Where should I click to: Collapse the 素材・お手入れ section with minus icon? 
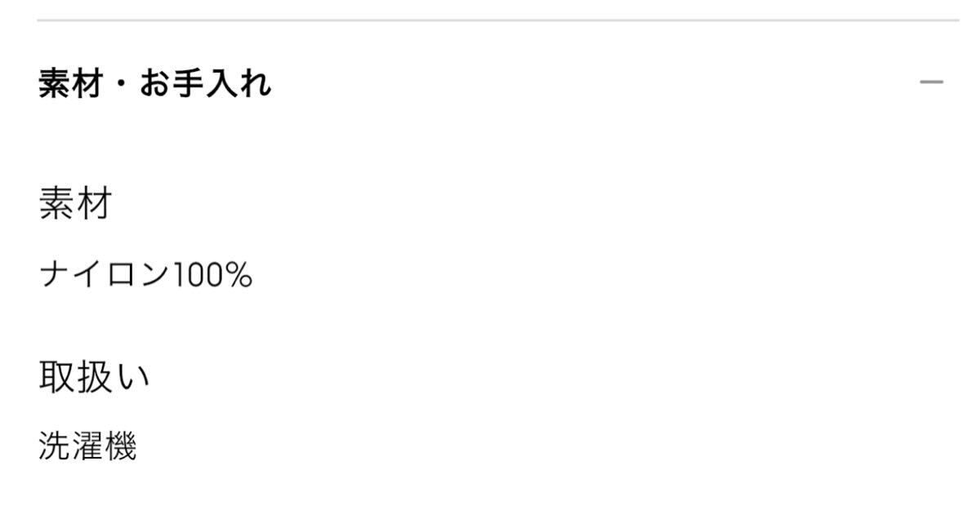pos(931,82)
